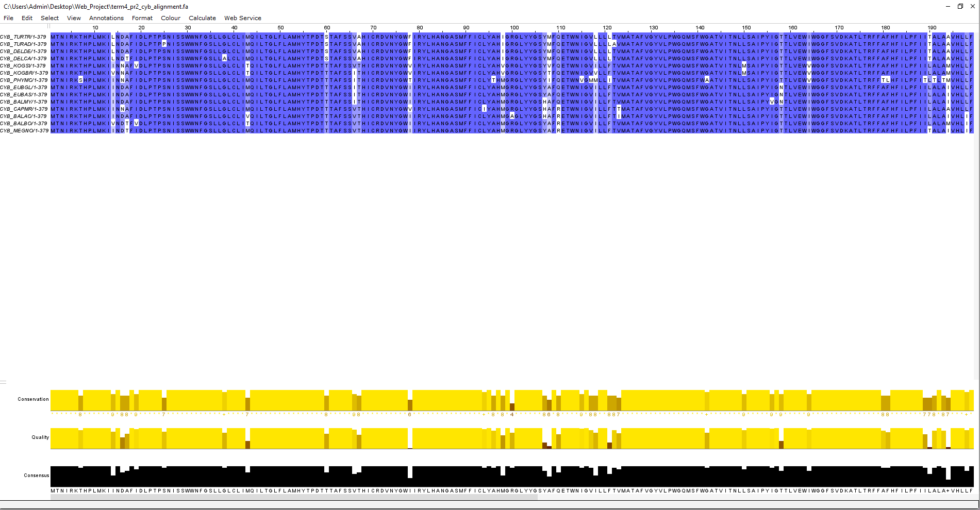Click the horizontal alignment scrollbar thumb

pyautogui.click(x=294, y=498)
